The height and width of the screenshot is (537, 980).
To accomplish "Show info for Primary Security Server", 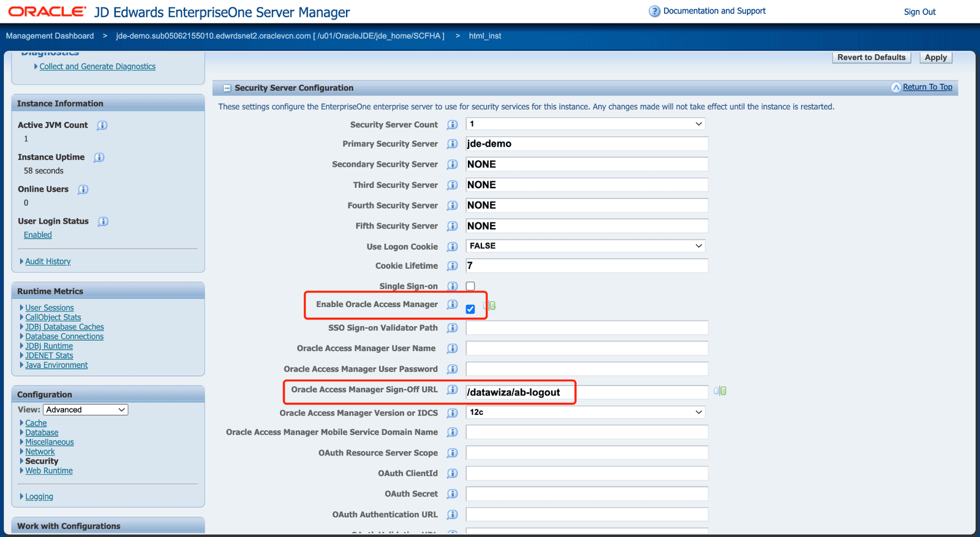I will click(452, 143).
